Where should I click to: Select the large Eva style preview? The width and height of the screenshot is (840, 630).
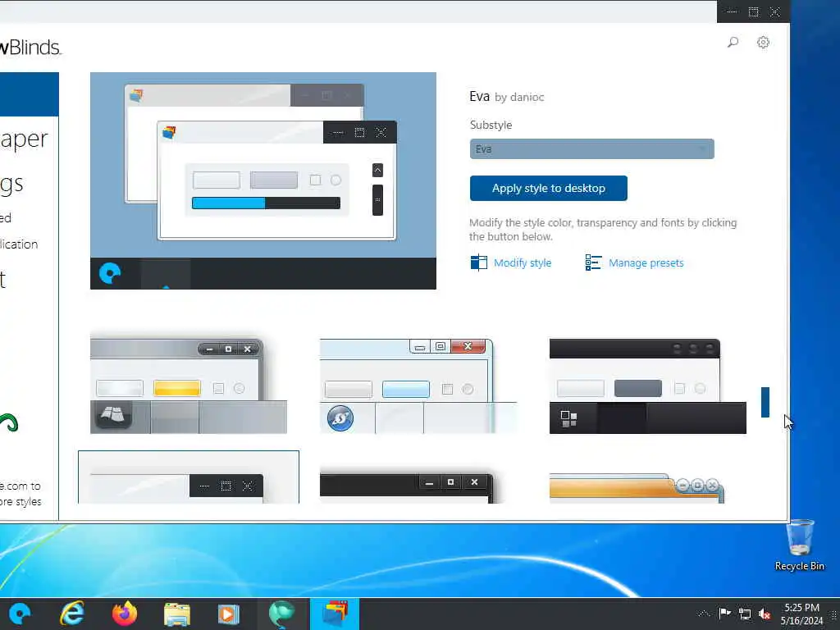tap(263, 180)
